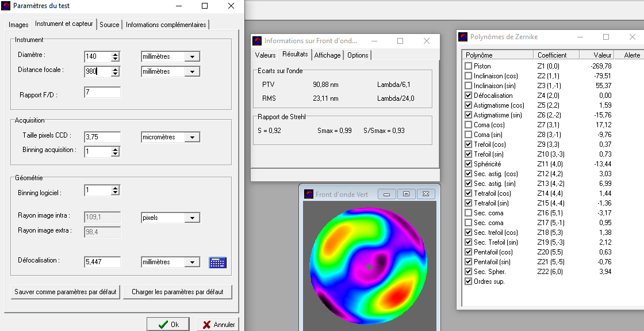Click the Diamètre value field
The image size is (644, 331).
click(97, 57)
